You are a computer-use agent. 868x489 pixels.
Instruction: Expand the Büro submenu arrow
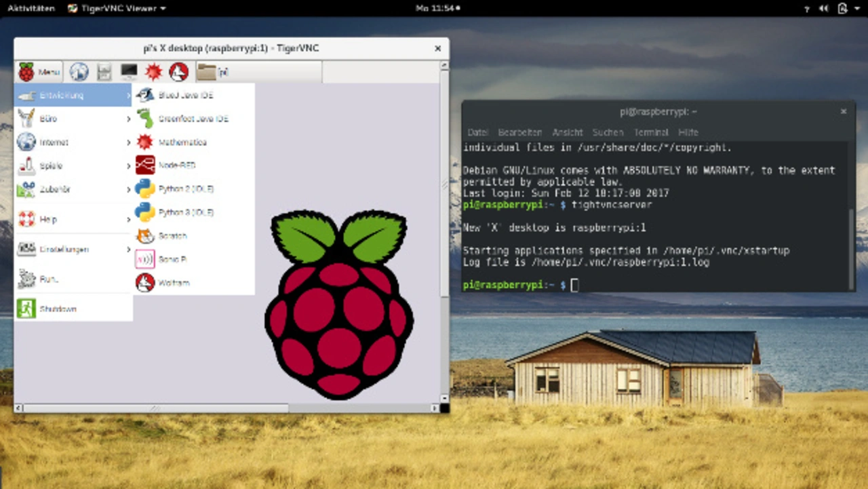pos(128,119)
